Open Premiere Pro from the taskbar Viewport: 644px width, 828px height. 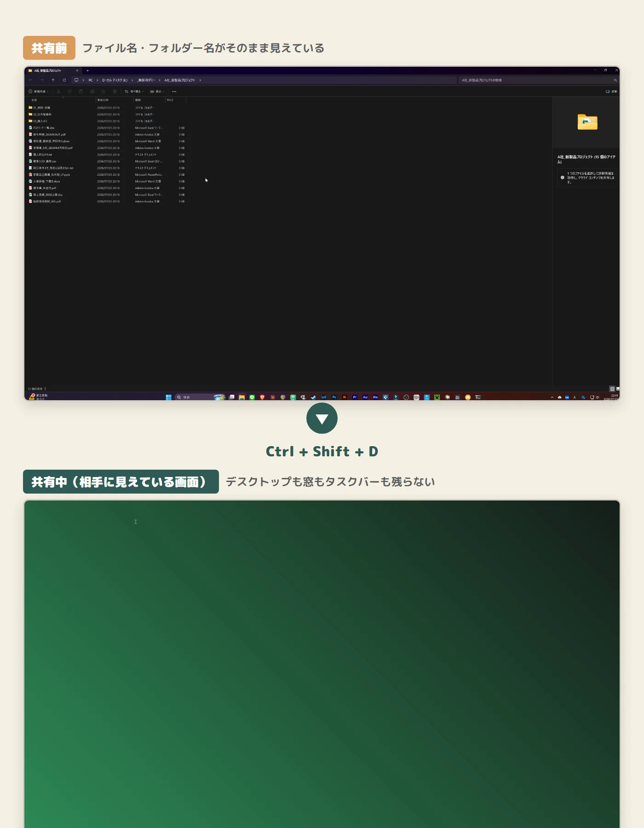point(355,397)
